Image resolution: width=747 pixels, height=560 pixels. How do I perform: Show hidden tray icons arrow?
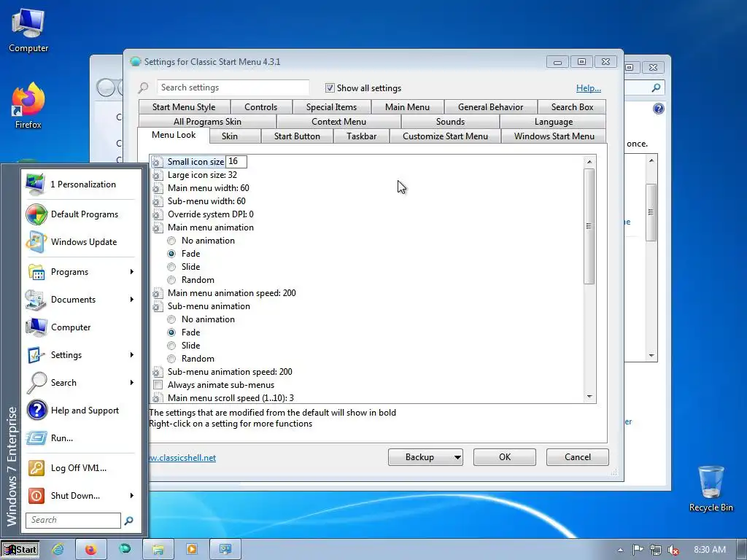point(620,550)
